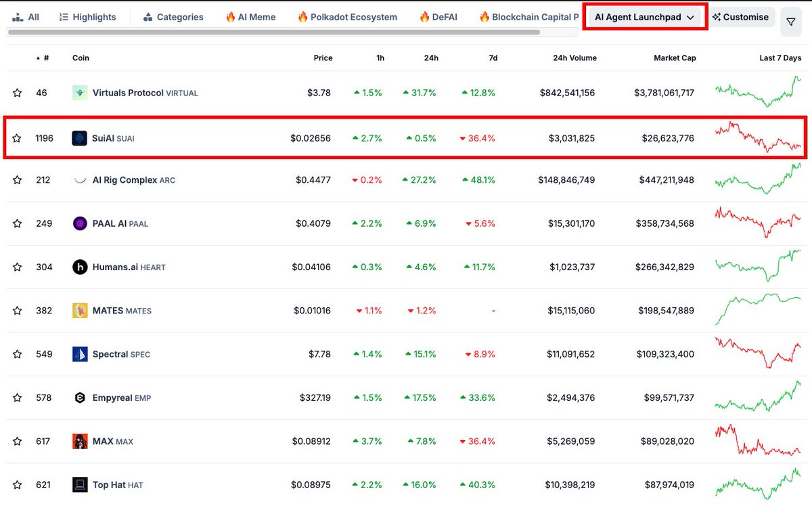Open SuiAI SUAI coin page
Image resolution: width=812 pixels, height=505 pixels.
[113, 138]
